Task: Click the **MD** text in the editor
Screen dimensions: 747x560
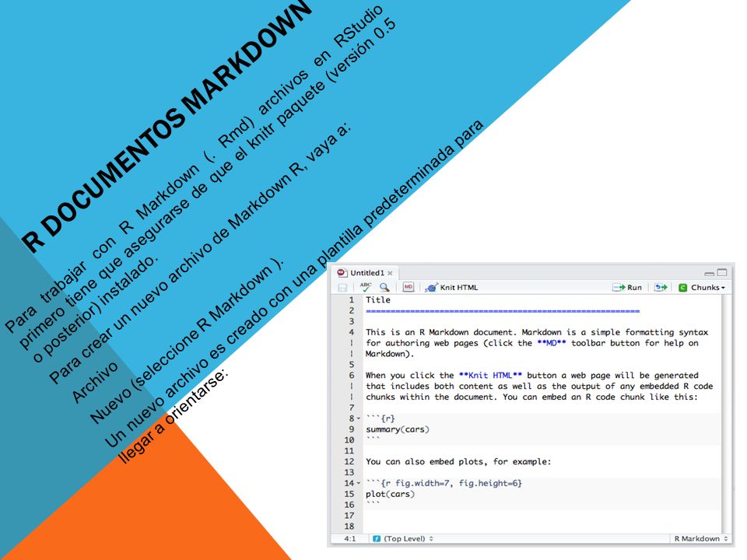Action: (551, 343)
